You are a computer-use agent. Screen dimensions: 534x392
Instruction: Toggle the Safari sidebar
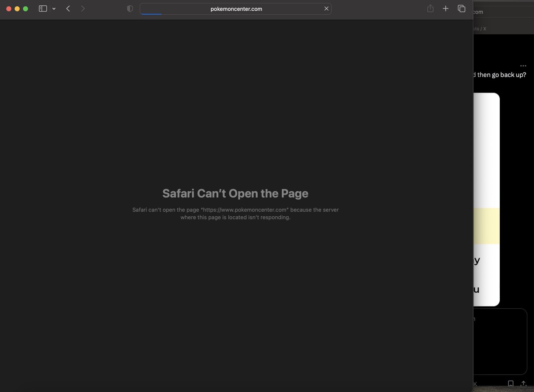coord(43,8)
